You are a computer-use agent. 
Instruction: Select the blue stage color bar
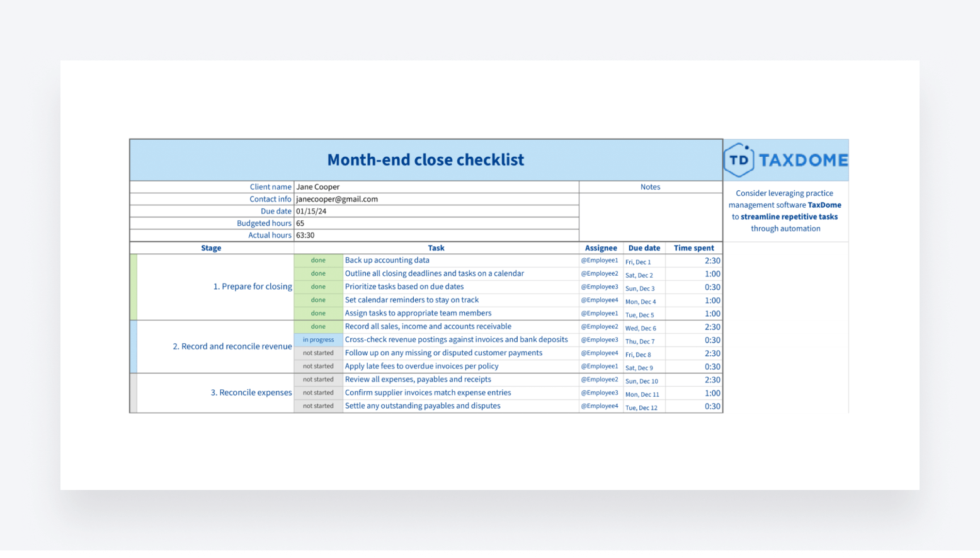point(134,346)
